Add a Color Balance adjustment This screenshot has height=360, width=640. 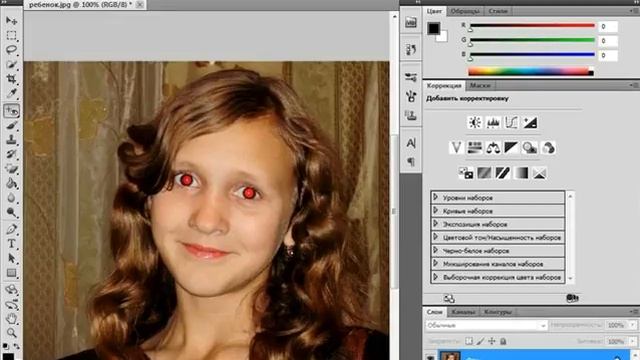493,148
